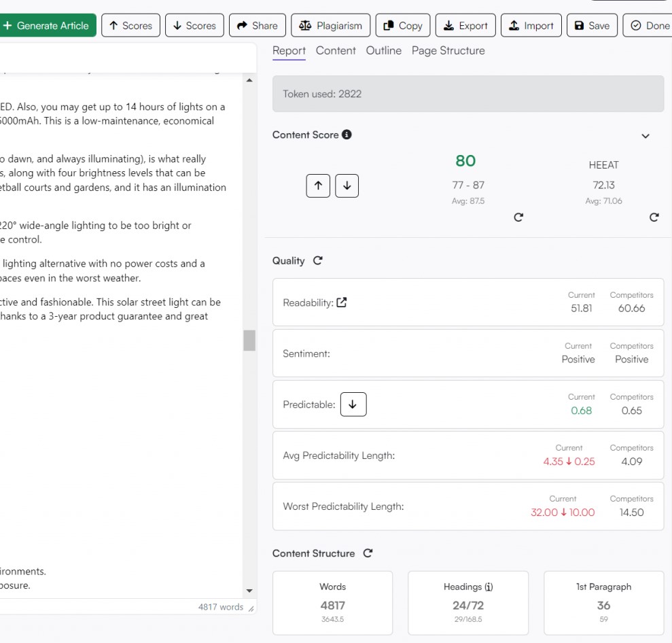672x643 pixels.
Task: Click the editor scrollbar thumb
Action: click(249, 340)
